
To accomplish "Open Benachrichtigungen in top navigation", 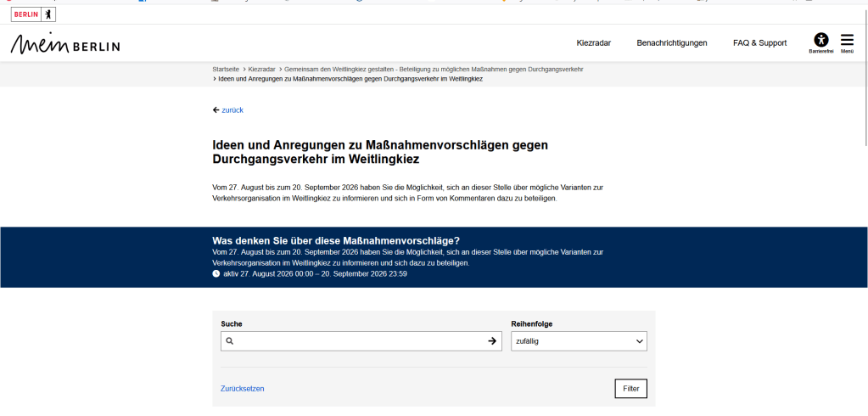I will pos(671,43).
